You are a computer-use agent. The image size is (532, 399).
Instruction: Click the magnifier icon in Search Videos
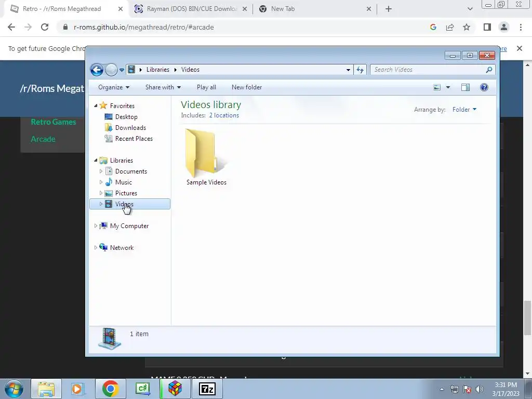pos(489,70)
